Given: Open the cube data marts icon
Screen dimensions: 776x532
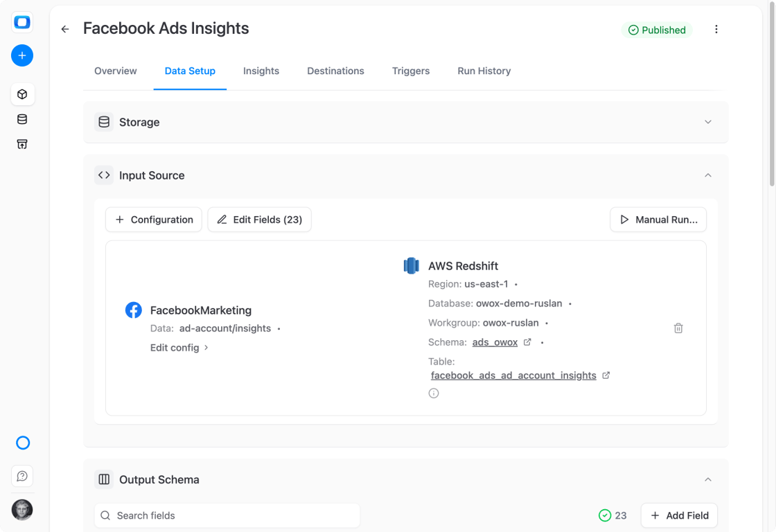Looking at the screenshot, I should 22,94.
